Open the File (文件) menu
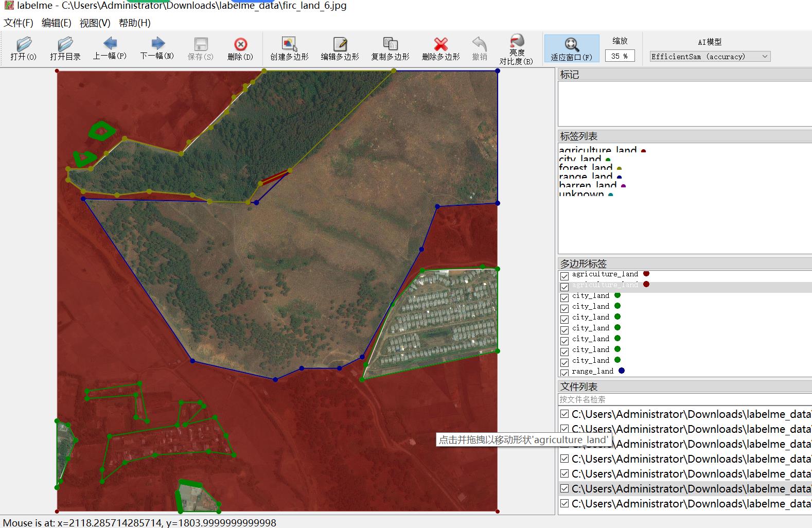This screenshot has height=528, width=812. coord(19,23)
